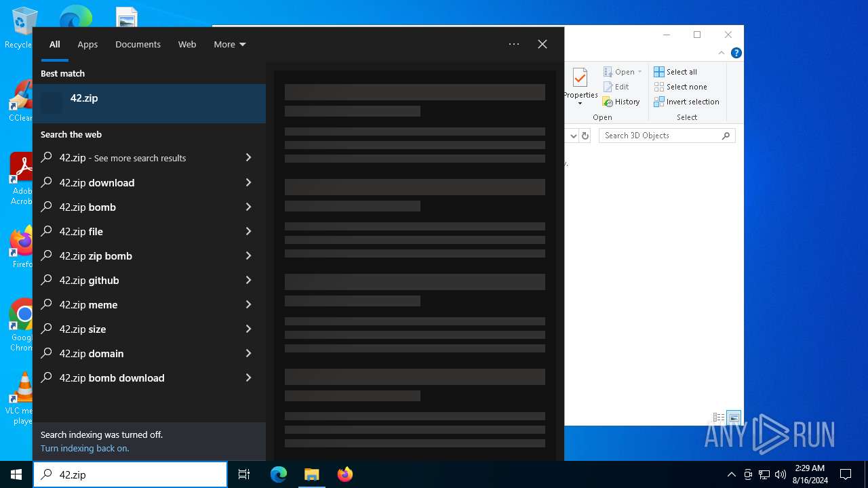Image resolution: width=868 pixels, height=488 pixels.
Task: Open the search panel options ellipsis
Action: pos(514,44)
